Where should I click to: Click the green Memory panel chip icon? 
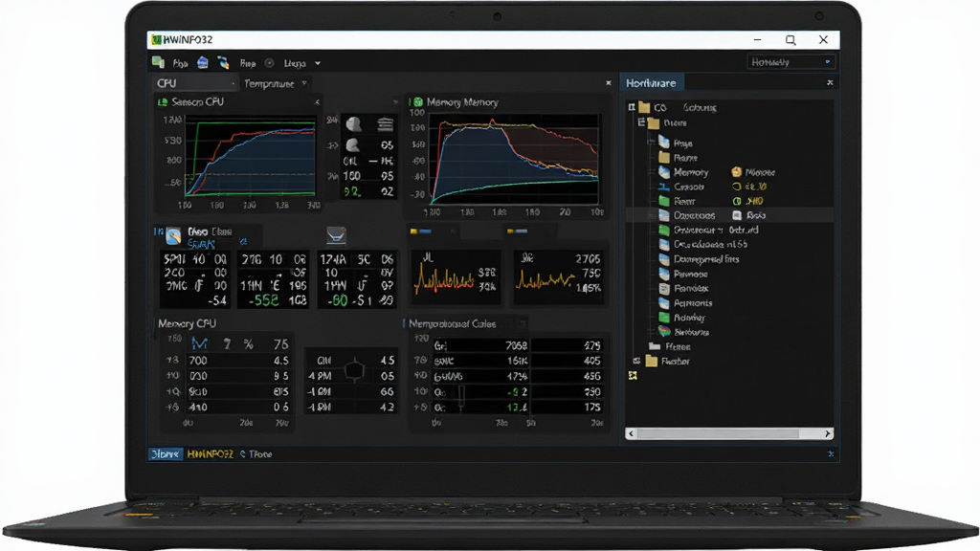(x=417, y=101)
